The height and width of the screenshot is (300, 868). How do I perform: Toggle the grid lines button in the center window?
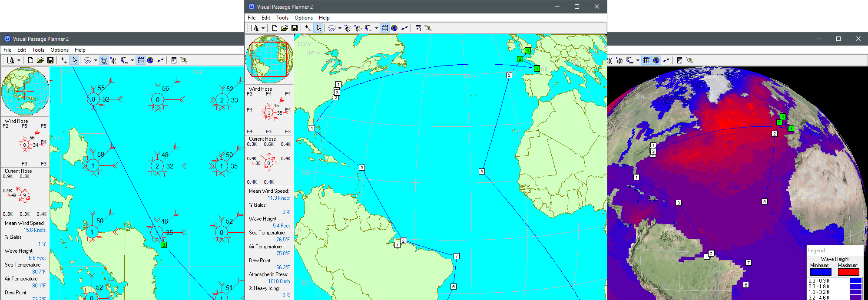[384, 28]
